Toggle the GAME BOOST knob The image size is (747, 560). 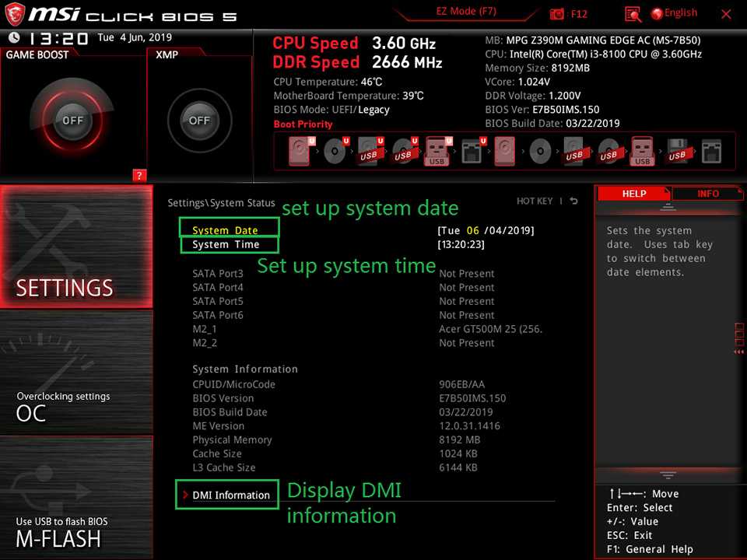tap(72, 121)
